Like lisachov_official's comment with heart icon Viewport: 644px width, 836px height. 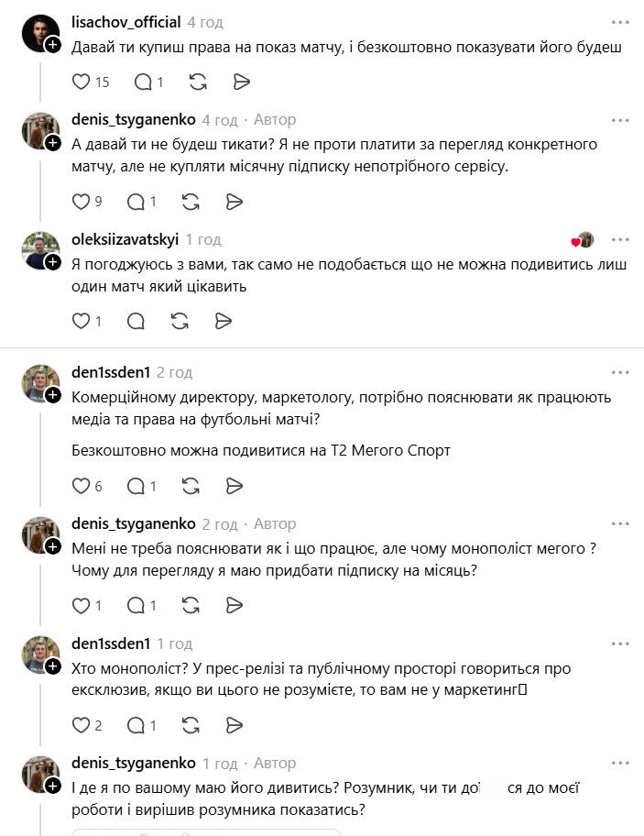pyautogui.click(x=82, y=82)
